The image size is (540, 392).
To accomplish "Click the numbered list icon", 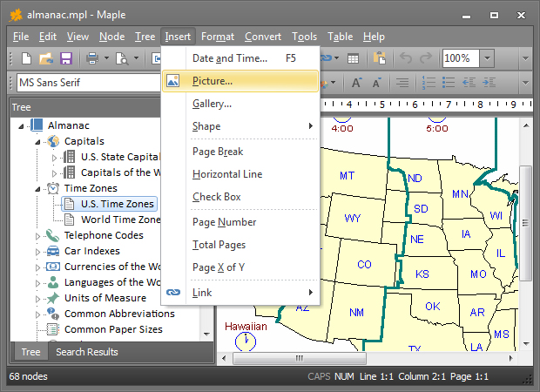I will pos(429,83).
